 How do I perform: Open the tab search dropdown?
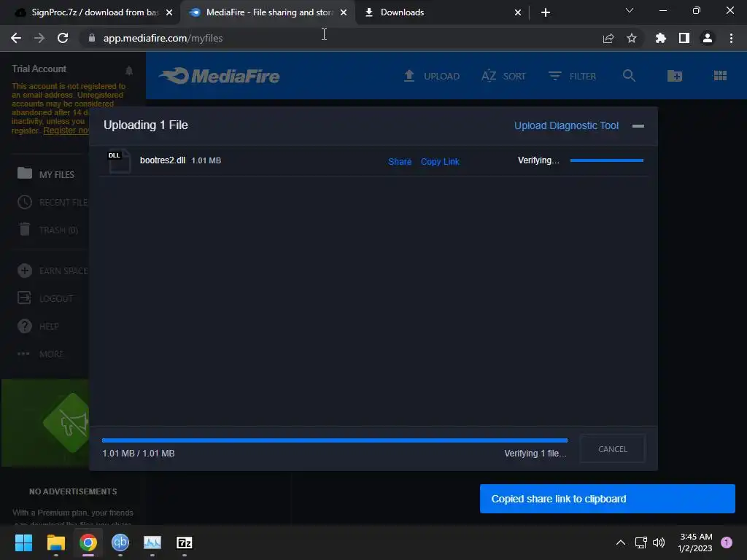coord(630,10)
